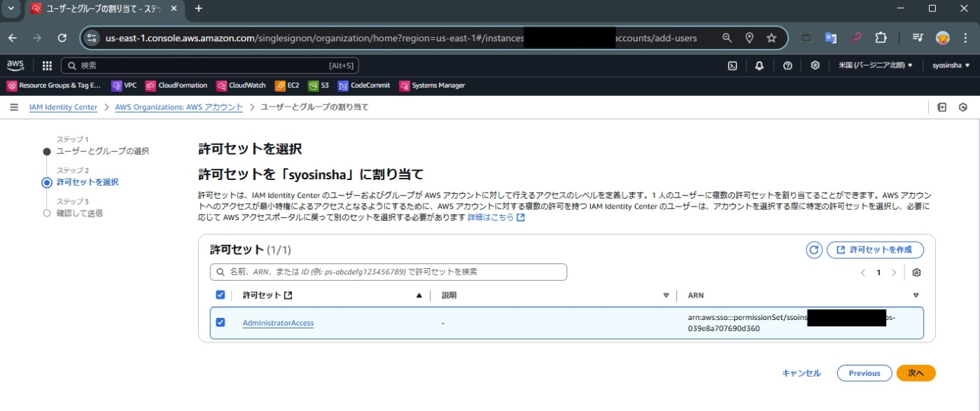Toggle the select-all permission sets checkbox

[220, 295]
